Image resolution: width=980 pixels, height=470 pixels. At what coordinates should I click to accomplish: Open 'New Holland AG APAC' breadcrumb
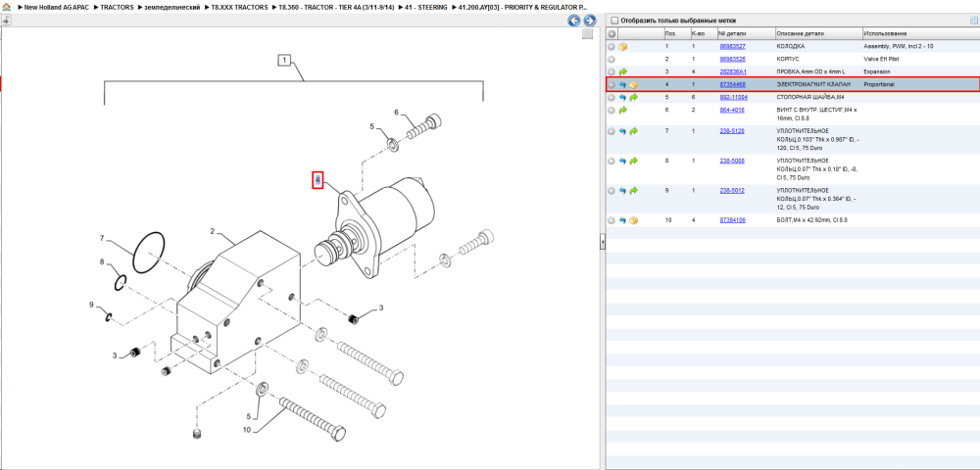point(56,7)
